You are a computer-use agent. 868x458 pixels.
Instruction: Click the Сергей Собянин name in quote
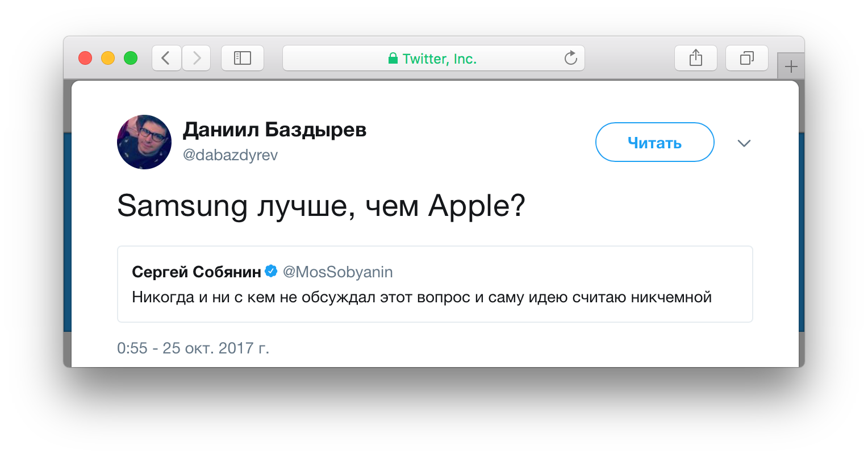pos(196,272)
